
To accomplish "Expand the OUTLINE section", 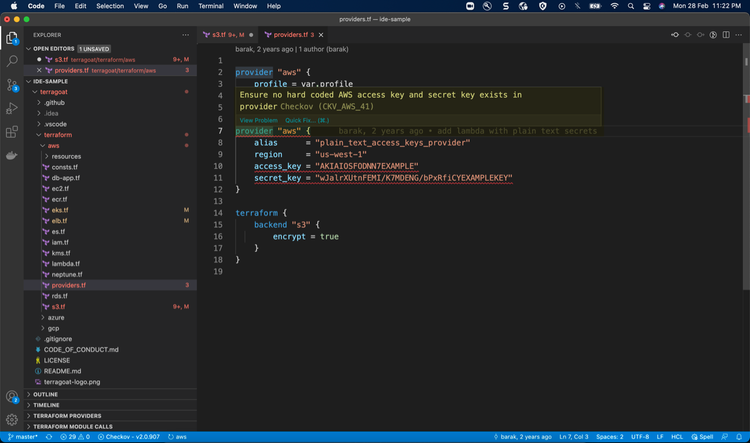I will (x=46, y=394).
